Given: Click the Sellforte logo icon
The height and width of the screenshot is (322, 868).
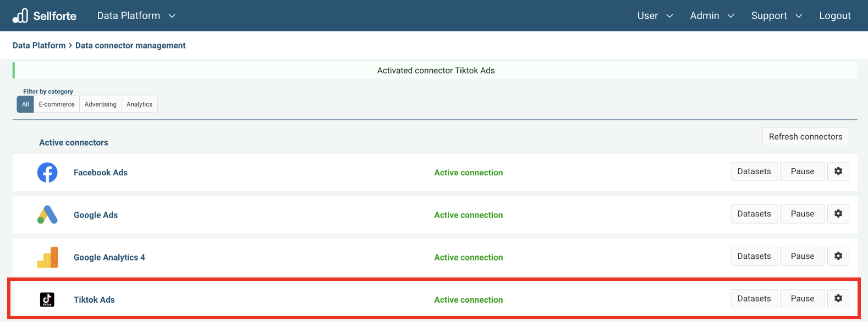Looking at the screenshot, I should coord(20,16).
